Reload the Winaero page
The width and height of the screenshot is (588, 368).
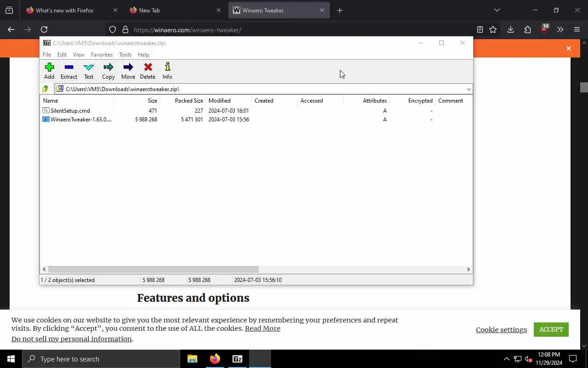click(x=44, y=29)
